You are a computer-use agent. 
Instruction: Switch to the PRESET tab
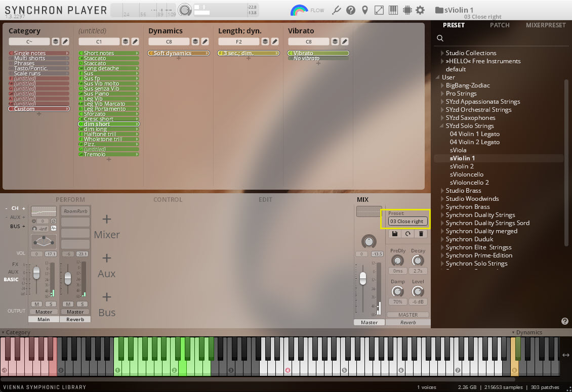(x=454, y=25)
